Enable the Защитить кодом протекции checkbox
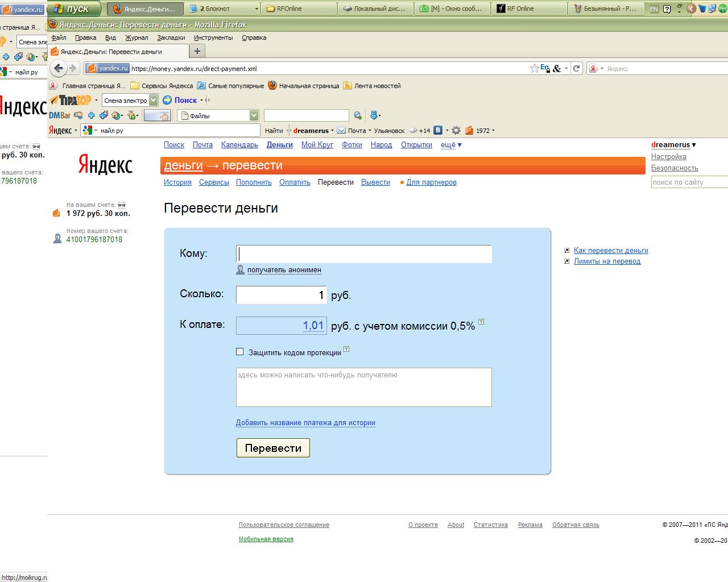This screenshot has width=728, height=582. pyautogui.click(x=240, y=352)
